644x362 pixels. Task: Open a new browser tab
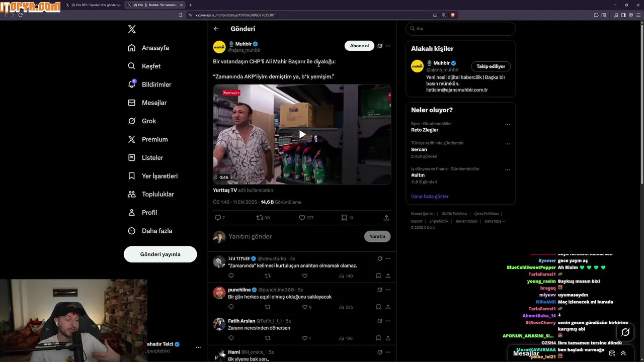pos(191,5)
